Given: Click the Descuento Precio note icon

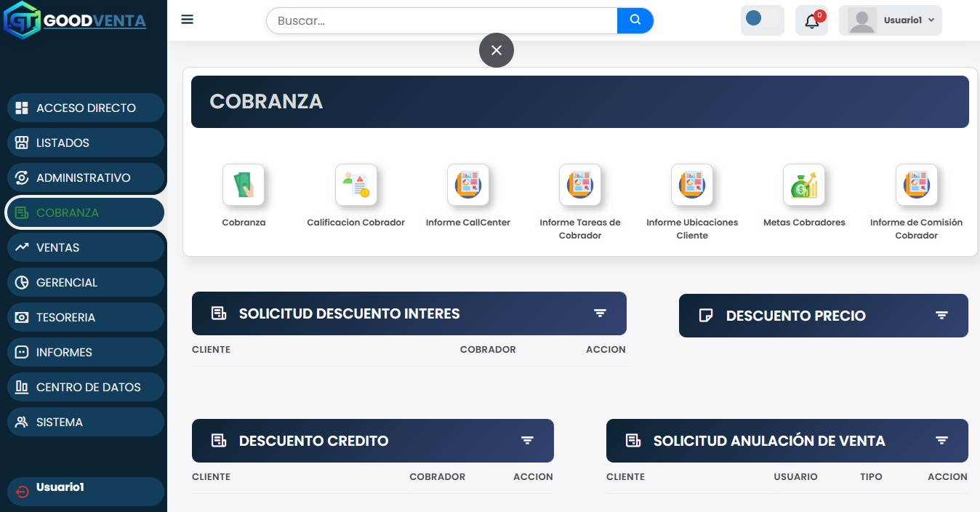Looking at the screenshot, I should pos(705,316).
